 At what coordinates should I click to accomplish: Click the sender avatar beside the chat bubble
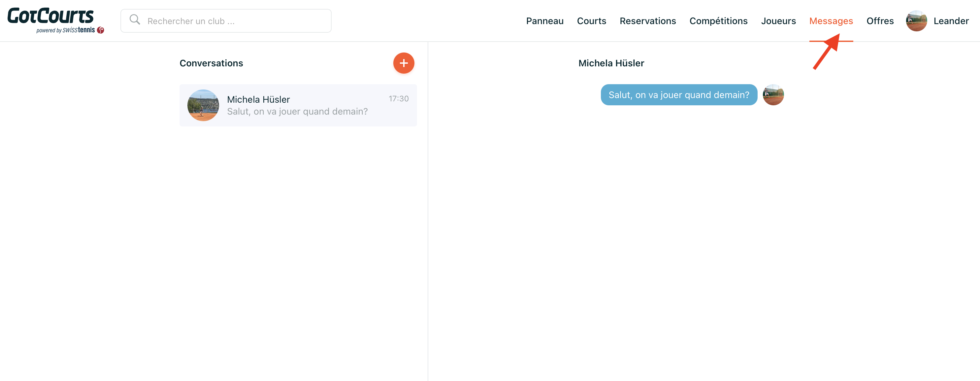point(773,95)
